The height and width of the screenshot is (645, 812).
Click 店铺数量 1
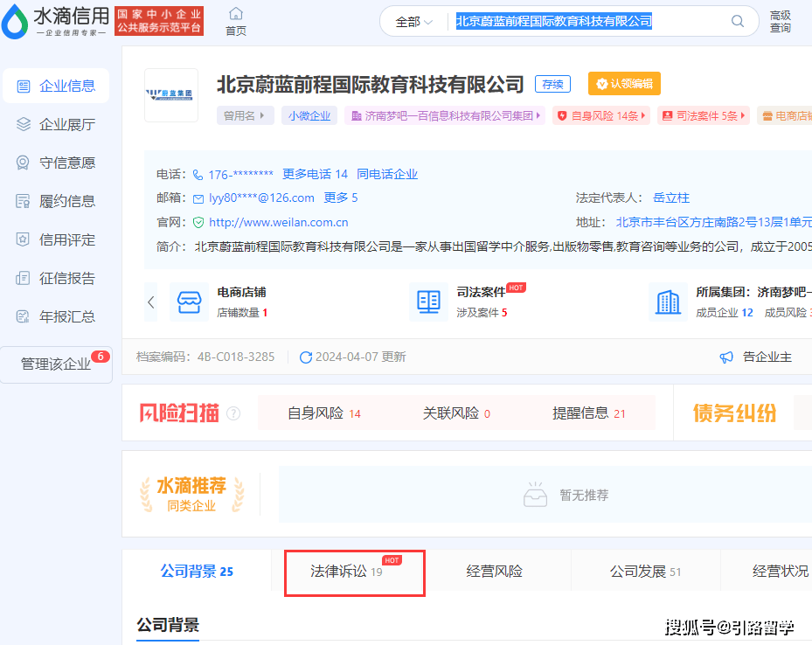click(x=242, y=313)
